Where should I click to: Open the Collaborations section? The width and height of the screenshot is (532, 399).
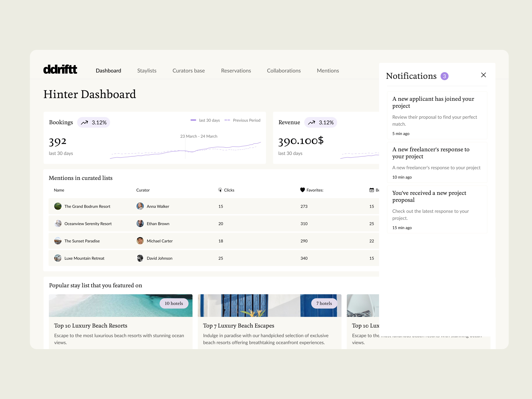pyautogui.click(x=284, y=70)
